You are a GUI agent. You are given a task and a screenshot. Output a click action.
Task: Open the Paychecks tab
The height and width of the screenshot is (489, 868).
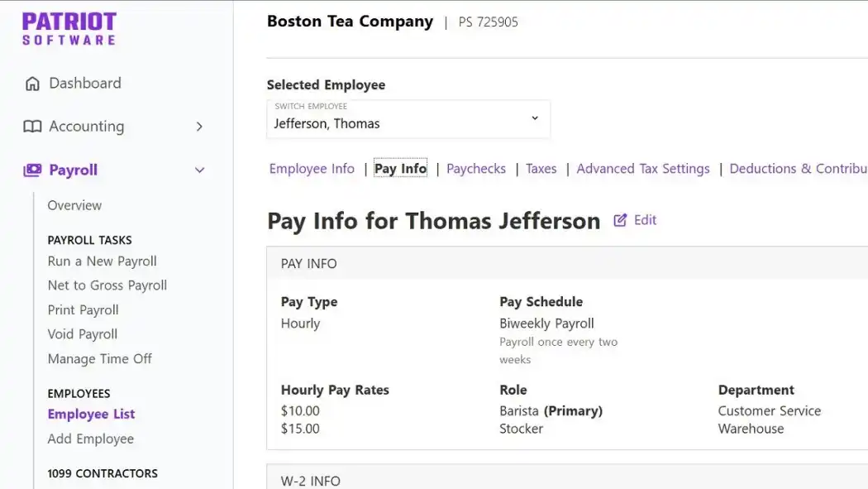click(476, 169)
